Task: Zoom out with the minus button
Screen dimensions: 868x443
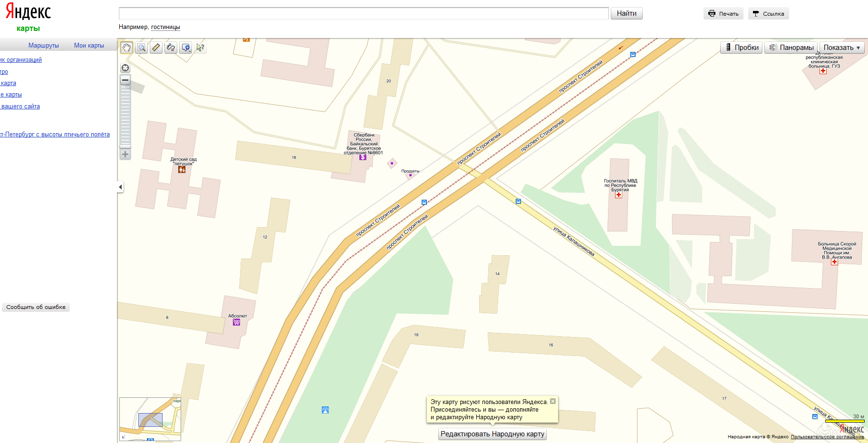Action: 125,80
